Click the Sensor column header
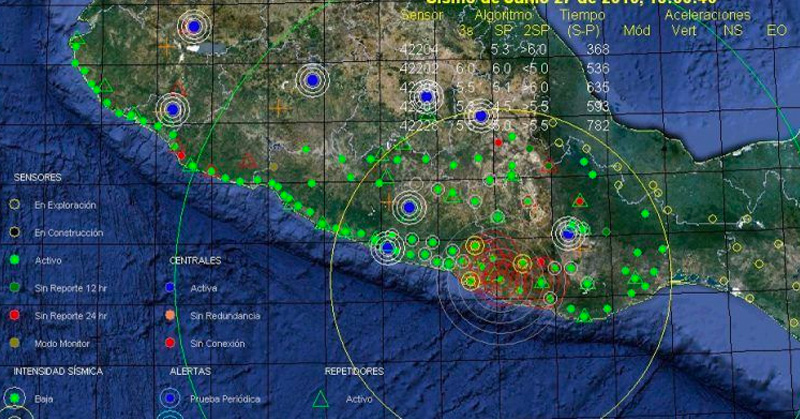Screen dimensions: 800x420 (421, 16)
